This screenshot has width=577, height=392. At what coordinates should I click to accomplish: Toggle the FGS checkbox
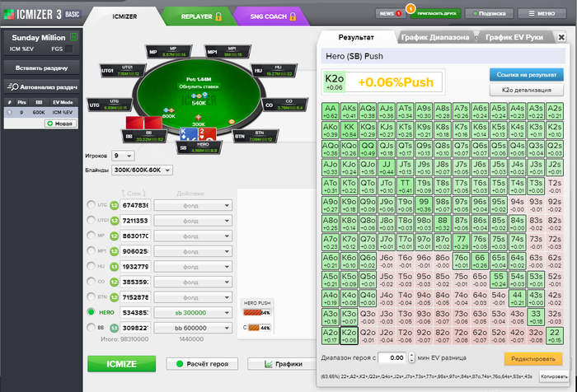(68, 49)
